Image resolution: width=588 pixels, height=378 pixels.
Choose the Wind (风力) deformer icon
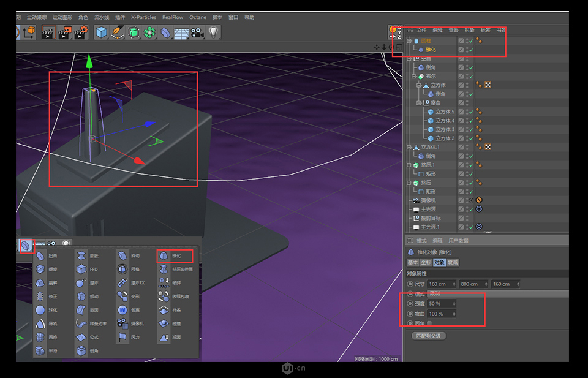121,336
